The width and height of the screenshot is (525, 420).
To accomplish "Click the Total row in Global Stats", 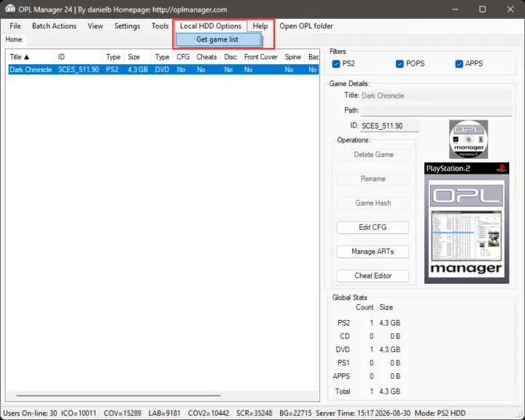I will pyautogui.click(x=367, y=391).
